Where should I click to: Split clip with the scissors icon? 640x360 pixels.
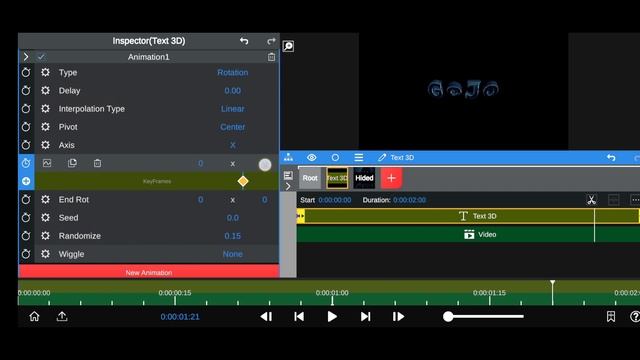point(591,200)
